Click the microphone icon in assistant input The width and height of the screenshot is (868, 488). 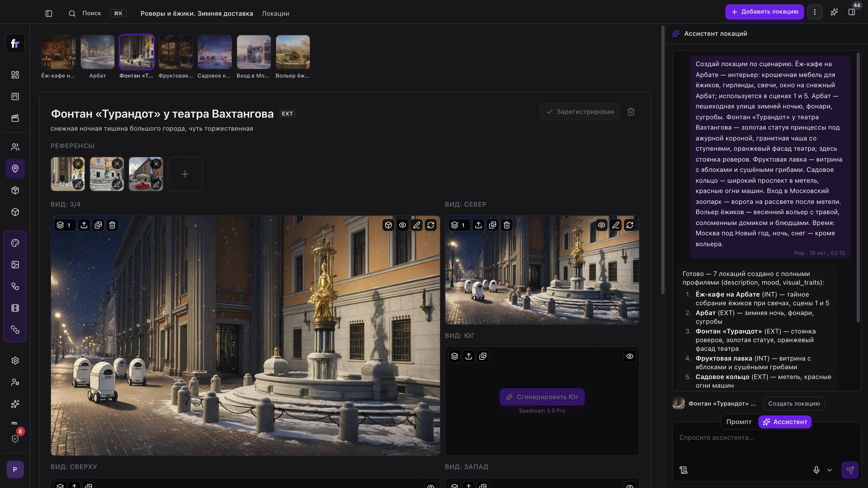click(x=816, y=470)
